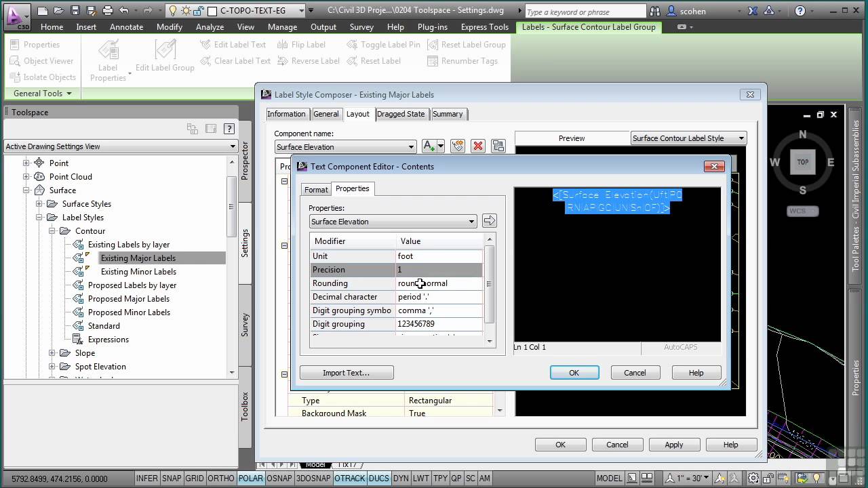Switch to the General tab in Label Style Composer
Screen dimensions: 868x488
pyautogui.click(x=325, y=114)
